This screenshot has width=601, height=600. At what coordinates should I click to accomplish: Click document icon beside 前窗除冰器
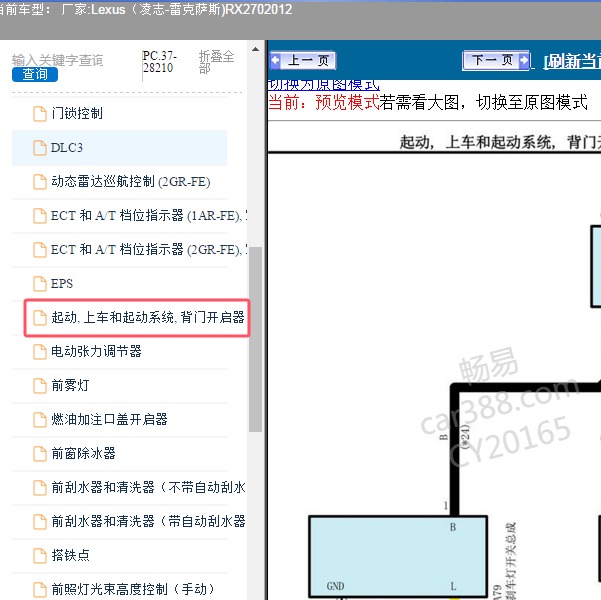pyautogui.click(x=39, y=454)
